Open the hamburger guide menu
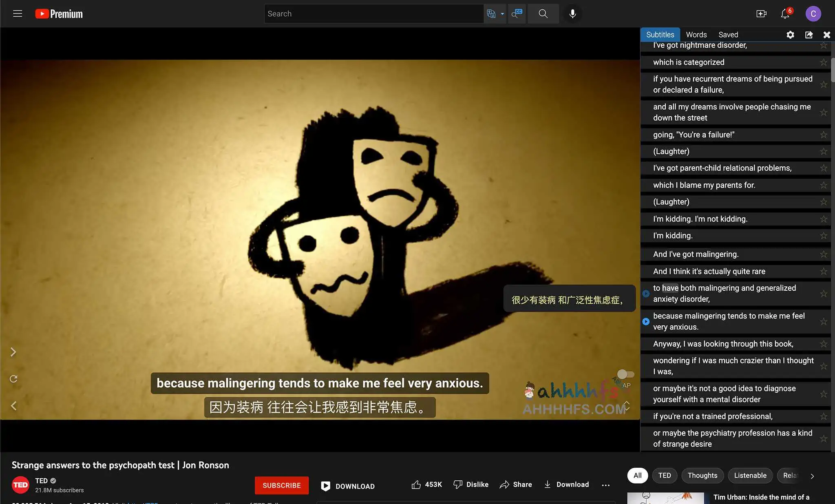Image resolution: width=835 pixels, height=504 pixels. (x=18, y=13)
